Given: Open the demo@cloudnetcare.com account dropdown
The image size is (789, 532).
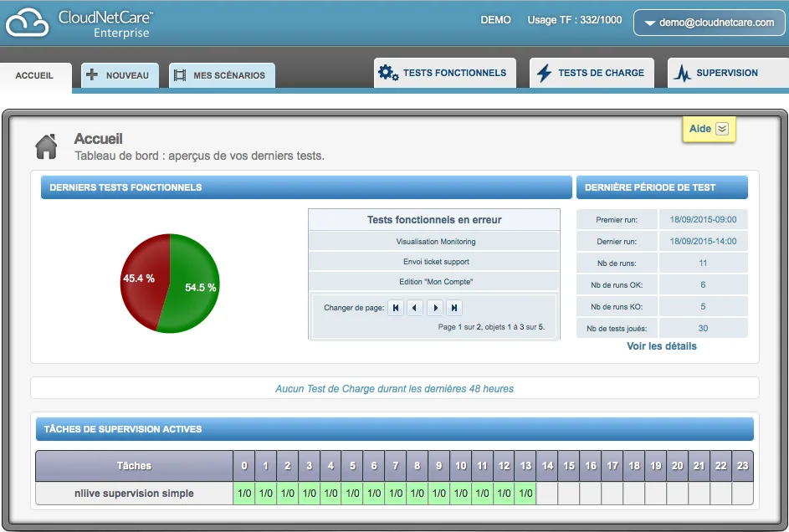Looking at the screenshot, I should pyautogui.click(x=709, y=23).
